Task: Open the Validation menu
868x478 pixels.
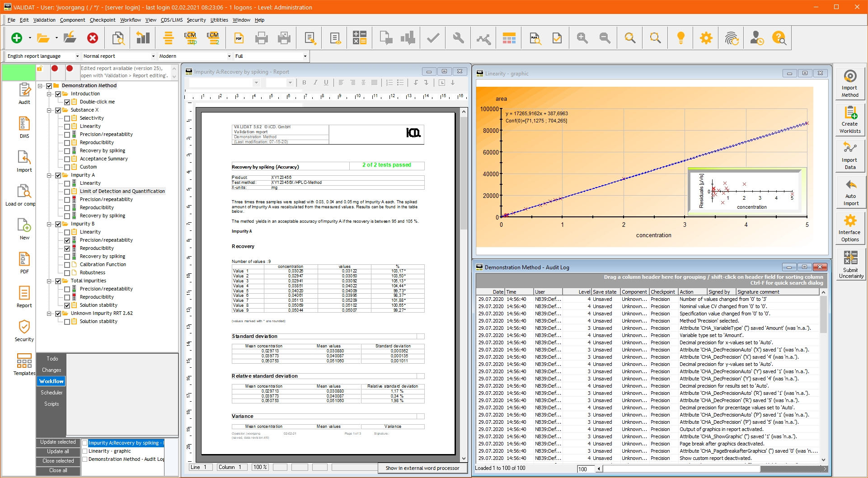Action: [44, 20]
